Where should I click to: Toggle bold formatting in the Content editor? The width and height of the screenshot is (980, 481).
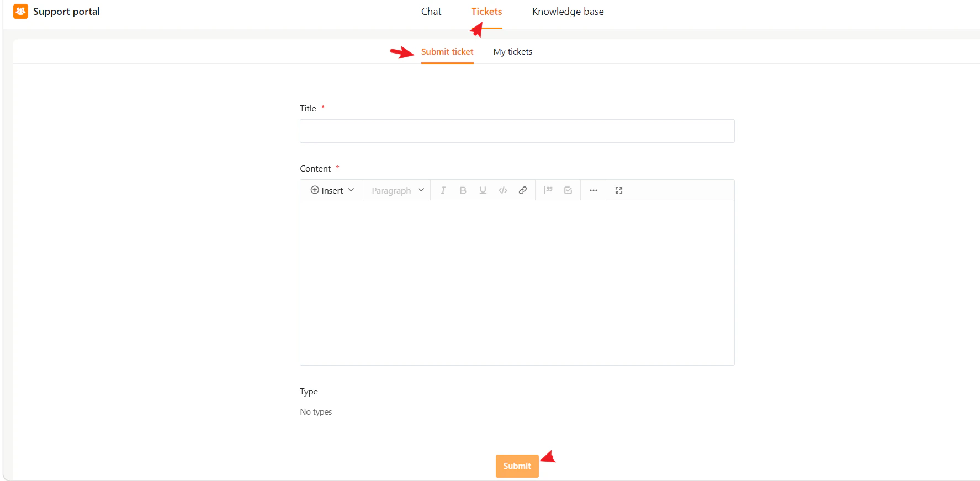pyautogui.click(x=463, y=190)
